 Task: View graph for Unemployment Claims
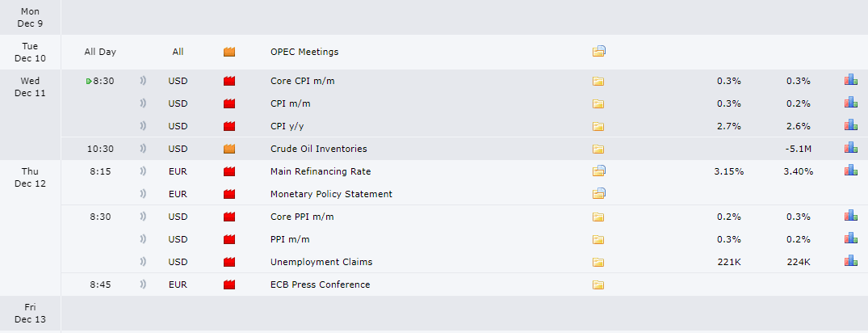click(851, 261)
